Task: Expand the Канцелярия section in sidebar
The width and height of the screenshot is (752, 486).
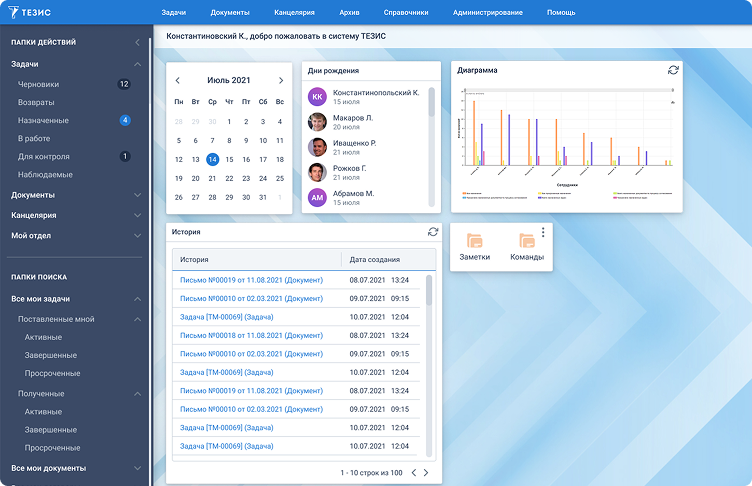Action: click(137, 215)
